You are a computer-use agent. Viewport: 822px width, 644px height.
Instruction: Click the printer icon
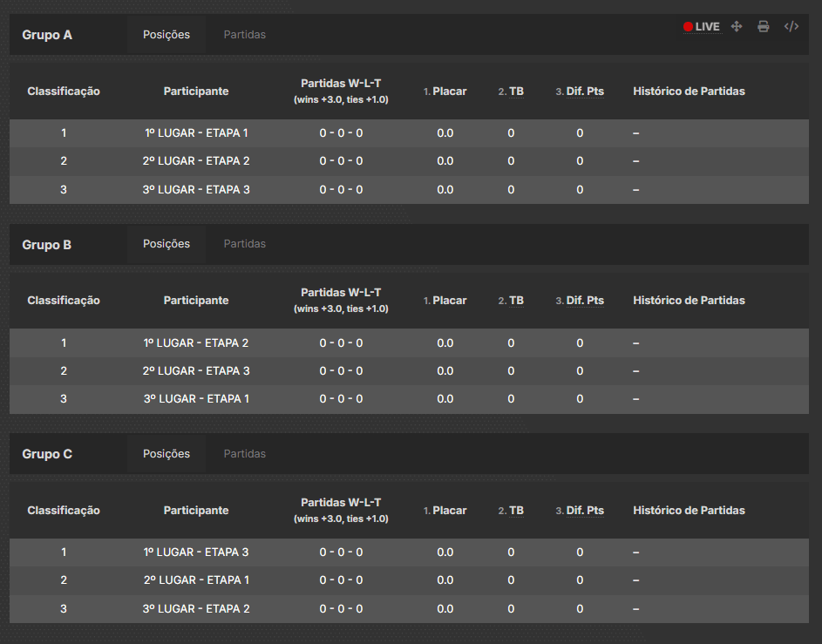(x=764, y=27)
